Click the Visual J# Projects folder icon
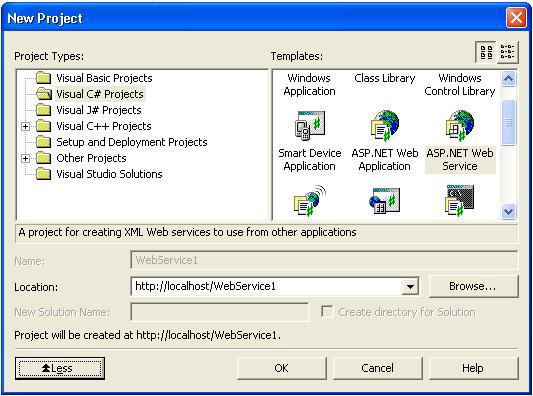 pyautogui.click(x=44, y=110)
